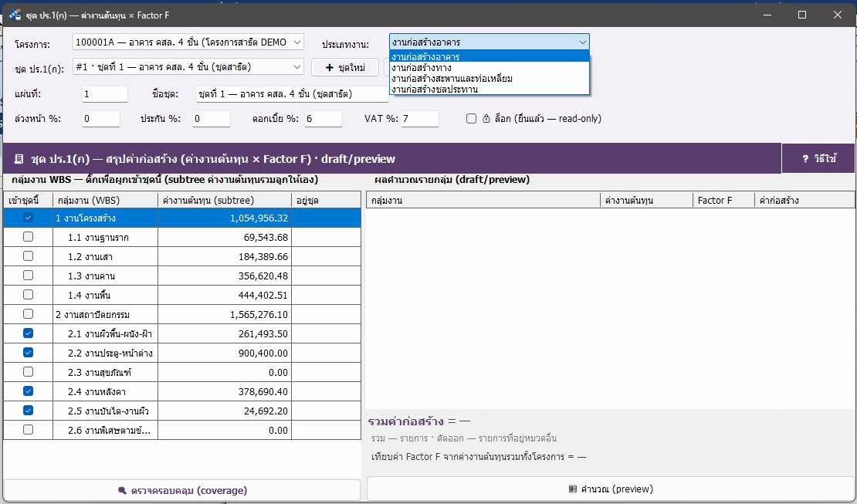The width and height of the screenshot is (857, 504).
Task: Click the อยู่ชุด column header
Action: [326, 200]
